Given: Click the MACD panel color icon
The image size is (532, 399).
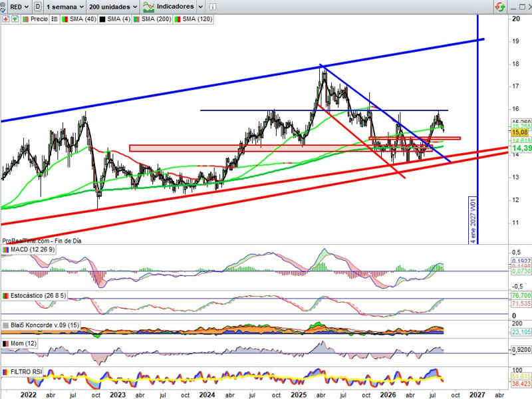Looking at the screenshot, I should pyautogui.click(x=5, y=250).
